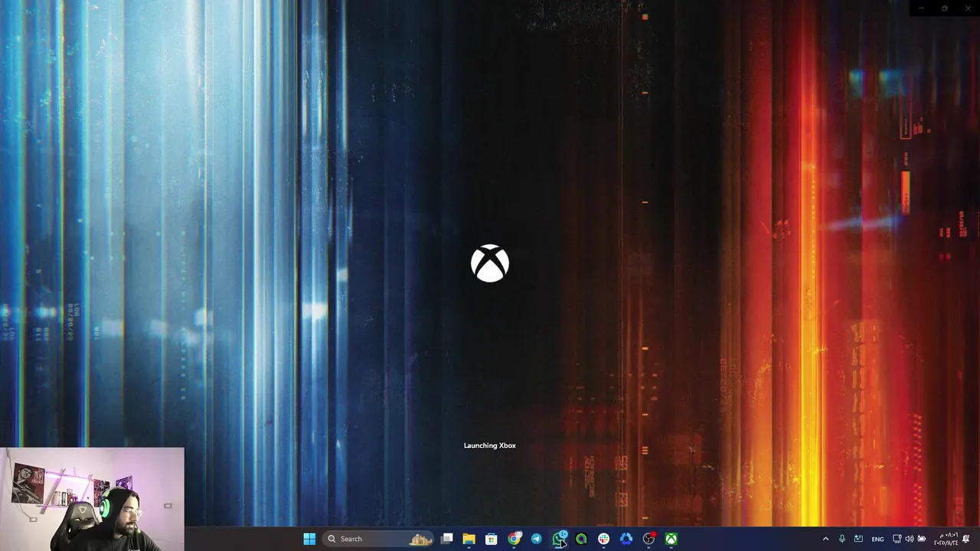Viewport: 980px width, 551px height.
Task: Open Task View on the taskbar
Action: (447, 539)
